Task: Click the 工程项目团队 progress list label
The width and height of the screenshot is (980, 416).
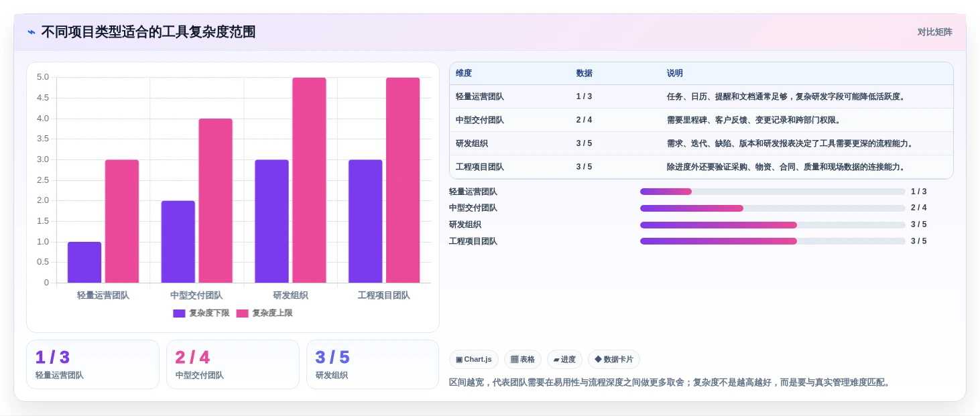Action: pos(473,241)
